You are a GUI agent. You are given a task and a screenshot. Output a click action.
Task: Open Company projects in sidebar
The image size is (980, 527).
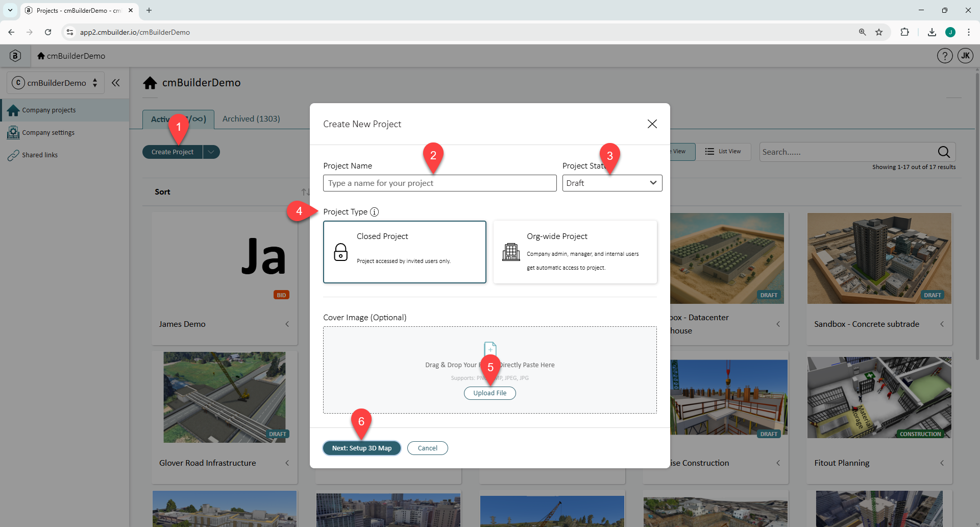(x=65, y=110)
